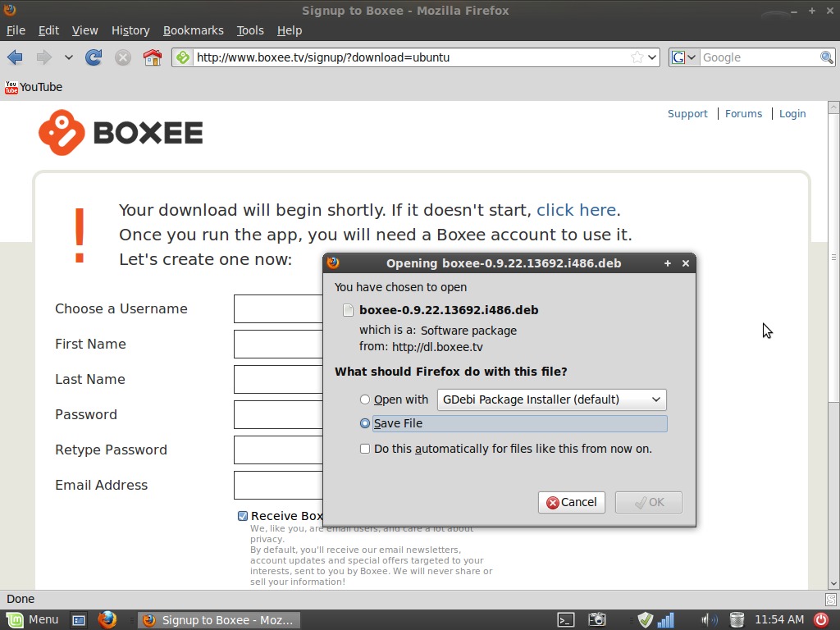The image size is (840, 630).
Task: Open the Linux Mint Menu
Action: point(32,620)
